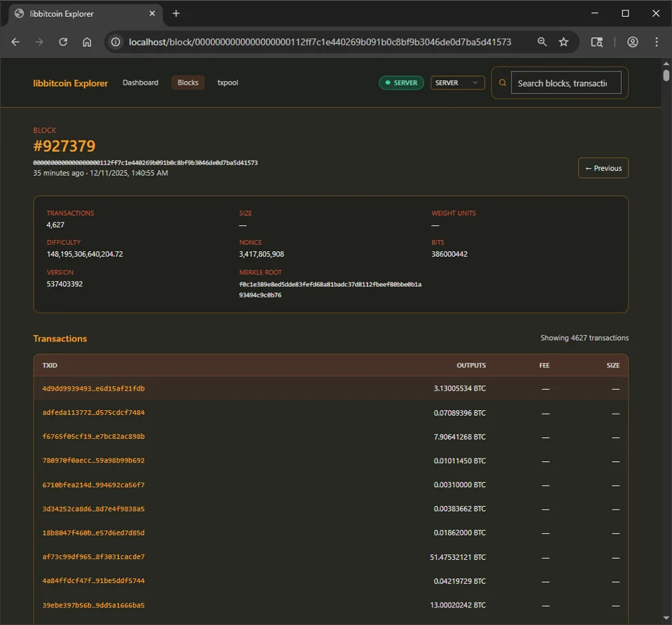Image resolution: width=672 pixels, height=625 pixels.
Task: Click the libbitcoin Explorer logo link
Action: point(71,83)
